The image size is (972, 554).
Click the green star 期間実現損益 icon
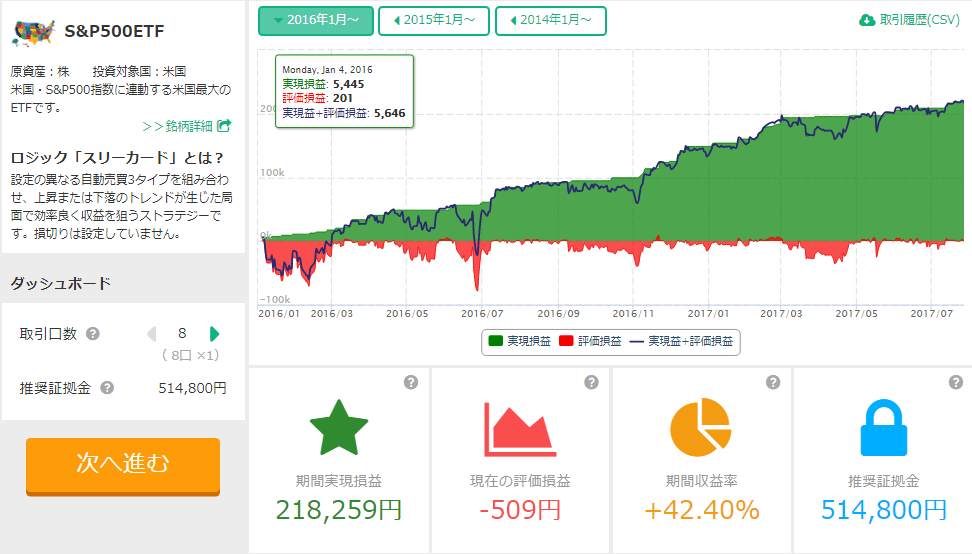pyautogui.click(x=338, y=428)
